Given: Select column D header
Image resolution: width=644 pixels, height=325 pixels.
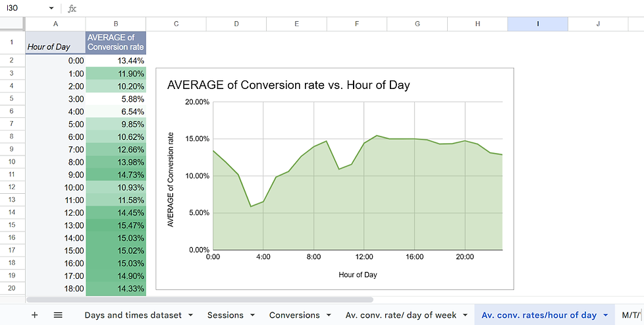Looking at the screenshot, I should pyautogui.click(x=236, y=24).
